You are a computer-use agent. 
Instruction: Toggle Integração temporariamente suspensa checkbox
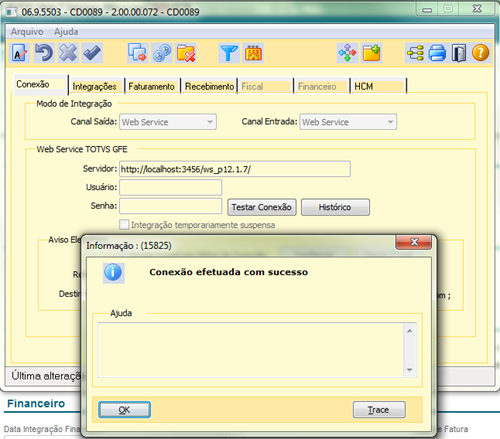tap(124, 225)
